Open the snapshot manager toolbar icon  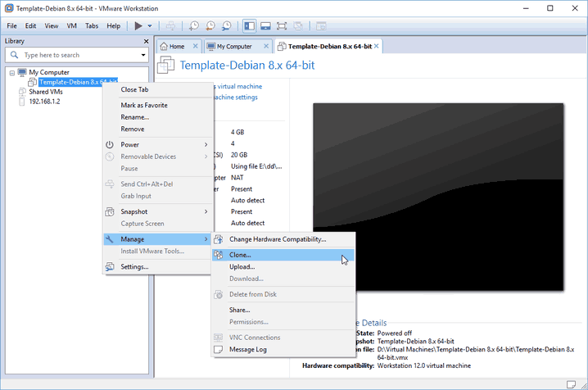(226, 26)
